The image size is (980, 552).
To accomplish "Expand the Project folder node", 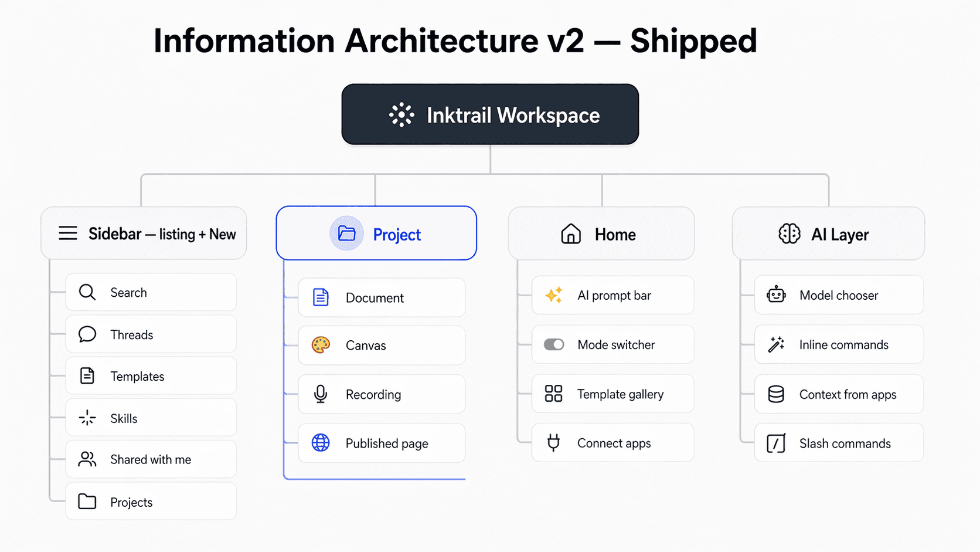I will point(376,233).
